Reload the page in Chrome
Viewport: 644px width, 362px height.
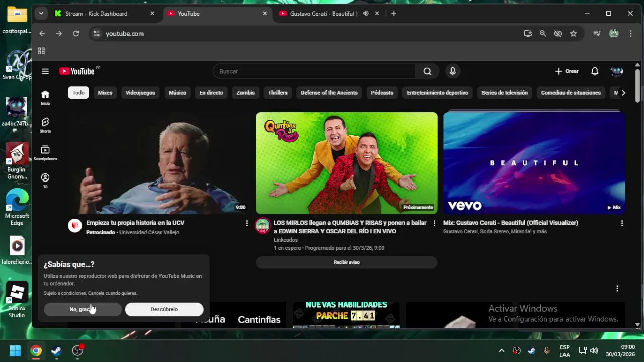(x=76, y=34)
